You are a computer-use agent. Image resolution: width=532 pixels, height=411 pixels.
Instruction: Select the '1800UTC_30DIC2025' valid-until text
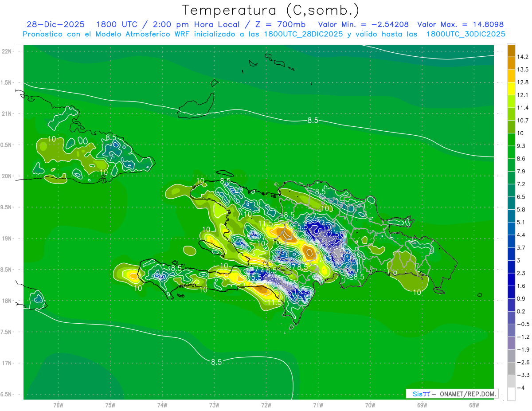click(465, 34)
